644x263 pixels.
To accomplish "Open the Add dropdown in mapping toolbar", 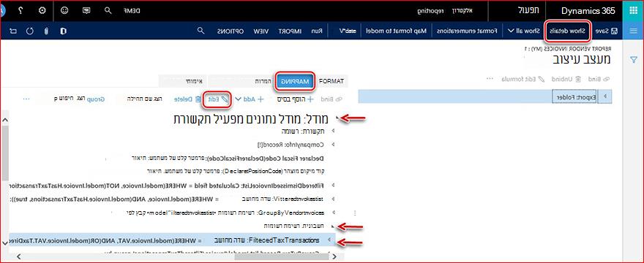I will (x=250, y=99).
